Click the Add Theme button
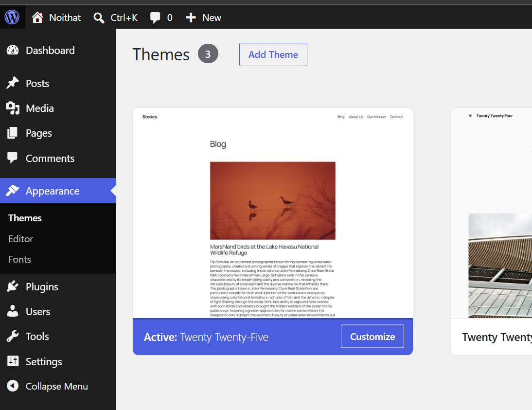The height and width of the screenshot is (410, 532). [273, 54]
